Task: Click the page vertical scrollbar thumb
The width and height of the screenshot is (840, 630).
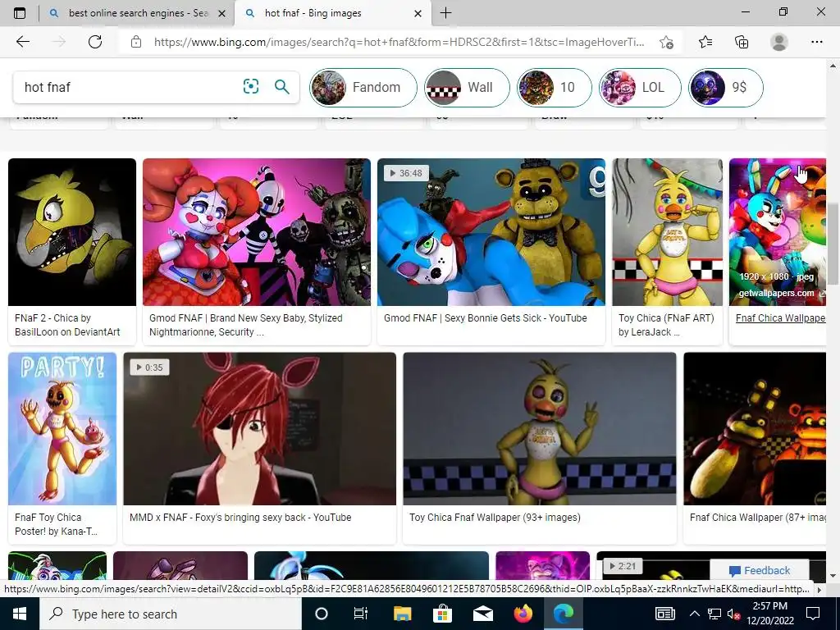Action: click(833, 244)
